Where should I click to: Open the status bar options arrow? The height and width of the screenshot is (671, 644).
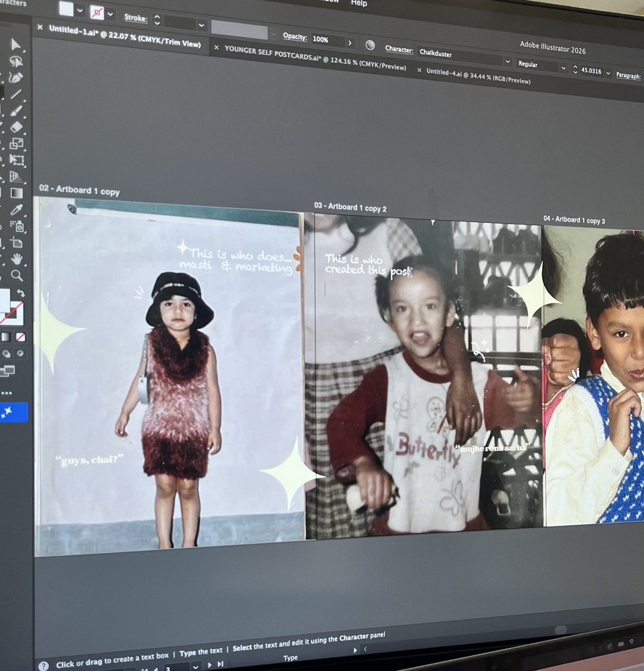[x=355, y=650]
